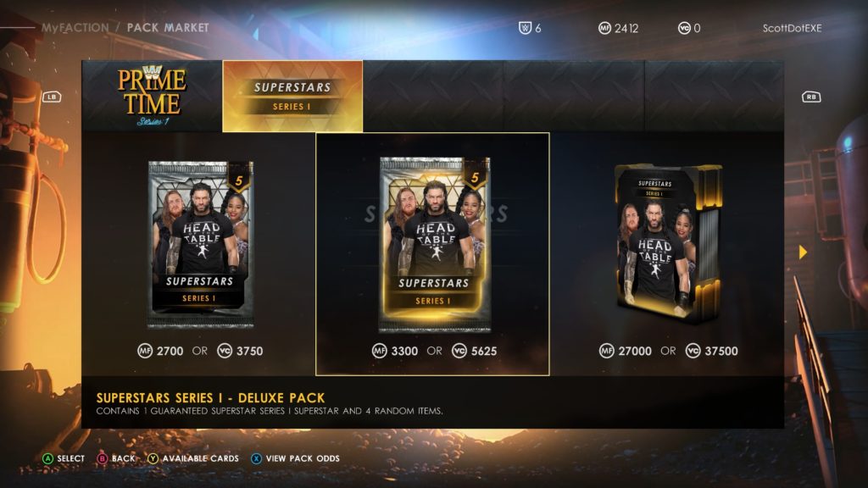The height and width of the screenshot is (488, 868).
Task: Select the gold Deluxe Superstars pack
Action: pyautogui.click(x=435, y=245)
